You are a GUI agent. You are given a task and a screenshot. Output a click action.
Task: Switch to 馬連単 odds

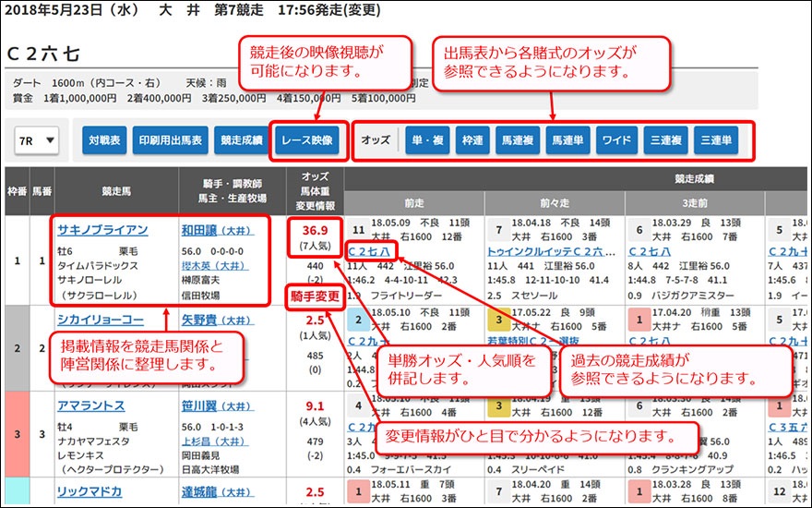pos(567,140)
